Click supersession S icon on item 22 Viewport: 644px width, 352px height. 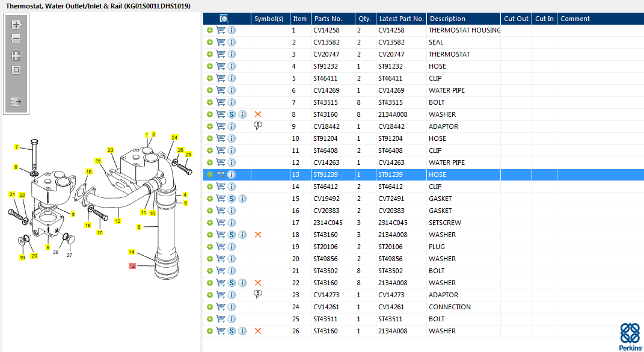coord(232,283)
